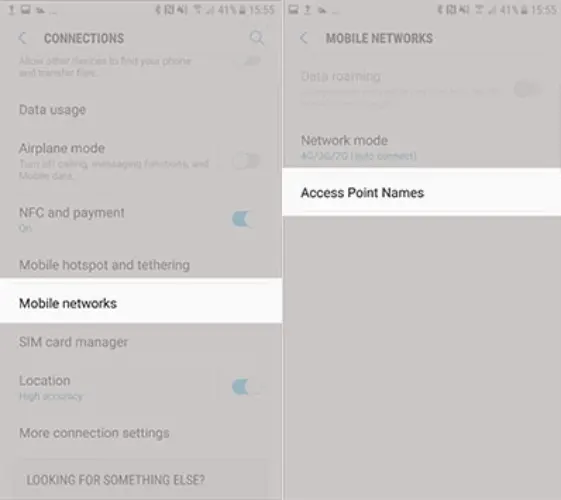
Task: Toggle the Airplane mode switch
Action: pos(246,161)
